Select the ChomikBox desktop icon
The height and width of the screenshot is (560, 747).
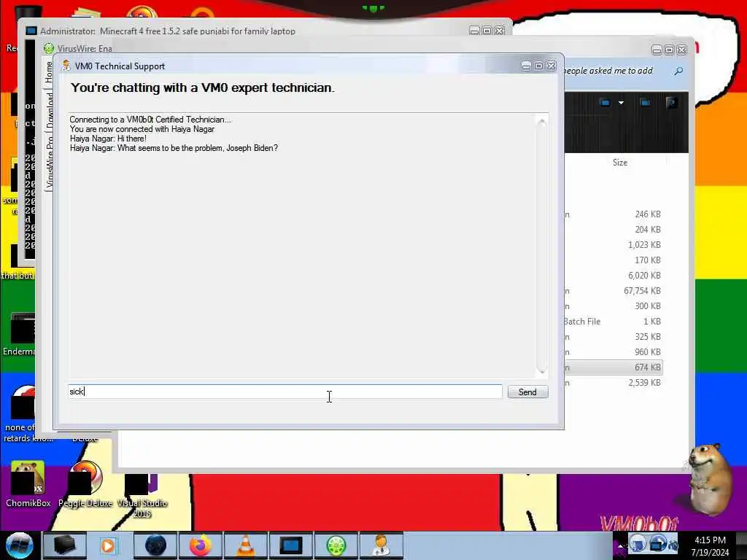[x=28, y=484]
